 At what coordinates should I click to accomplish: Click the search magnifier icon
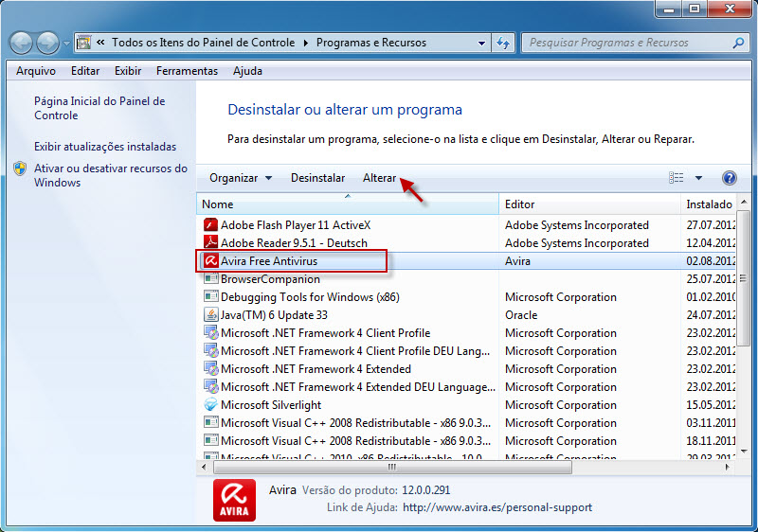(738, 43)
